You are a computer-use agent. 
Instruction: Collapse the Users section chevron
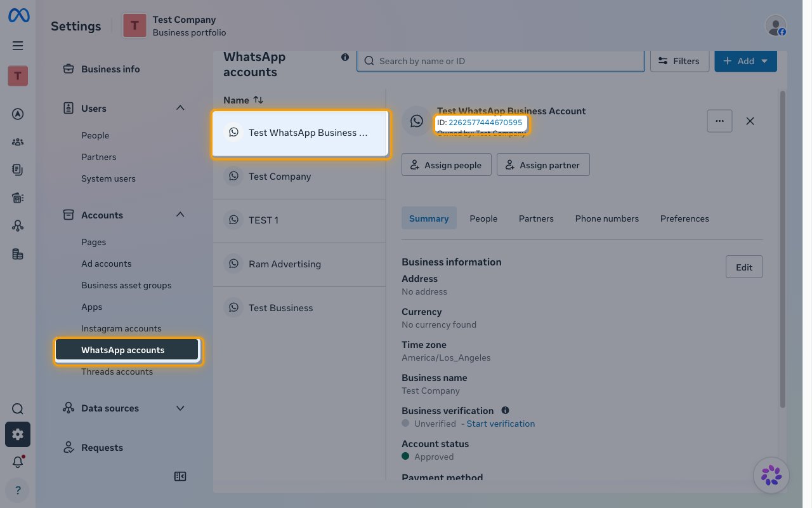coord(180,109)
